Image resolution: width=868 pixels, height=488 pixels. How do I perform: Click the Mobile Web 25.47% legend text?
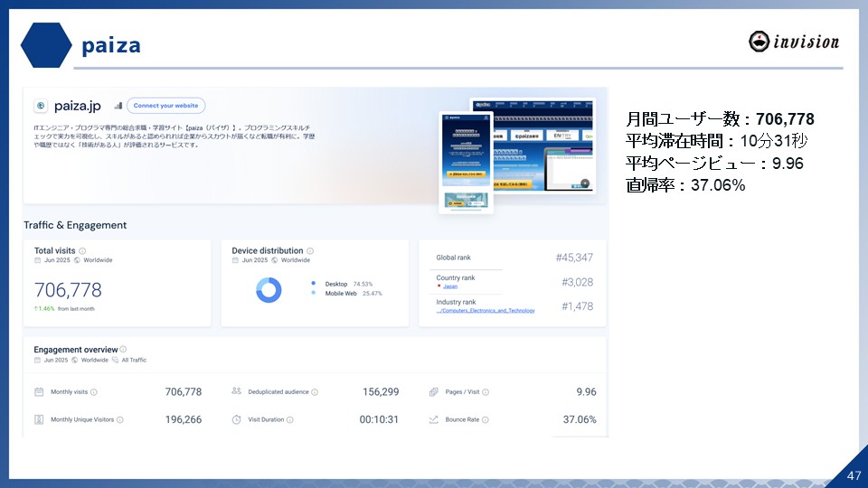click(354, 293)
